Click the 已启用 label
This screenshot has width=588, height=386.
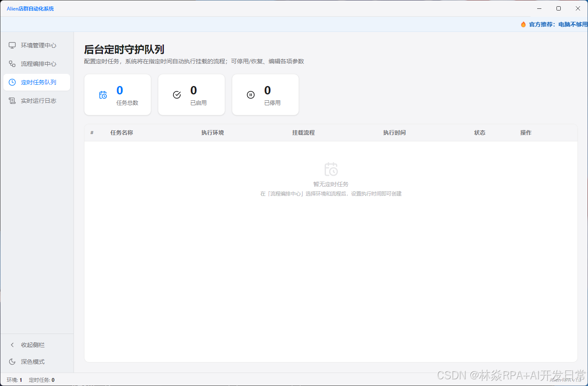198,103
